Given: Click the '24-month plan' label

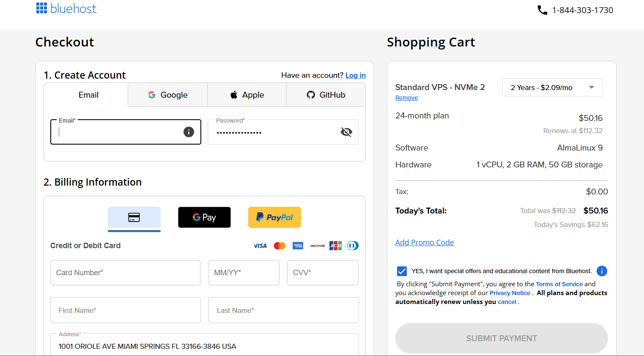Looking at the screenshot, I should tap(422, 115).
